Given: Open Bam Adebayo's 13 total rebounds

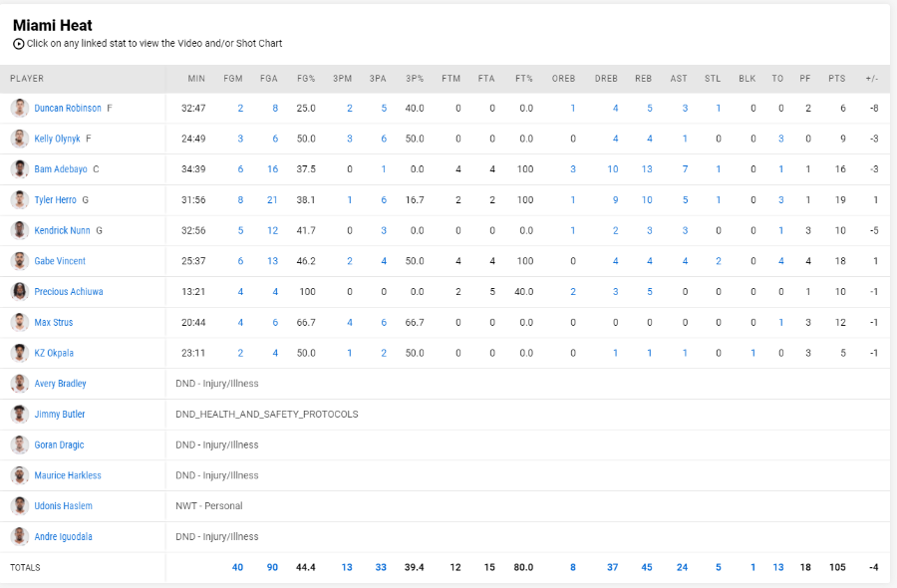Looking at the screenshot, I should pos(647,169).
